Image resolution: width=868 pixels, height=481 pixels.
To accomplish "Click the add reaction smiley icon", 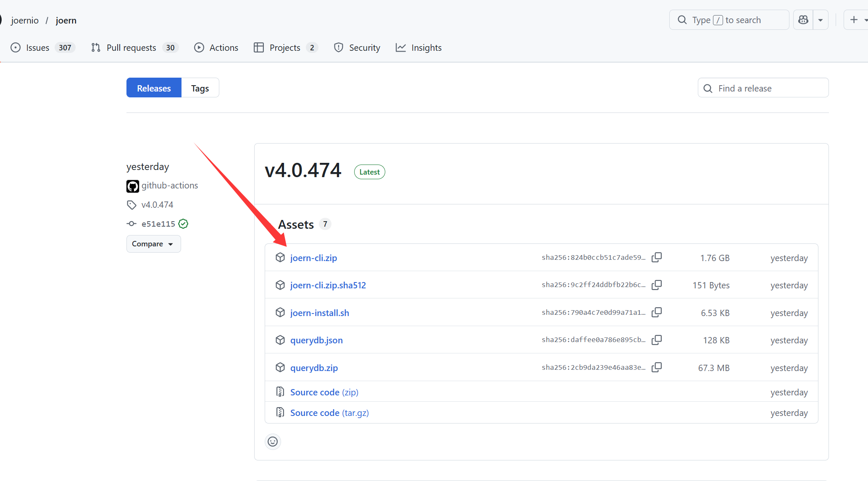I will pyautogui.click(x=273, y=442).
